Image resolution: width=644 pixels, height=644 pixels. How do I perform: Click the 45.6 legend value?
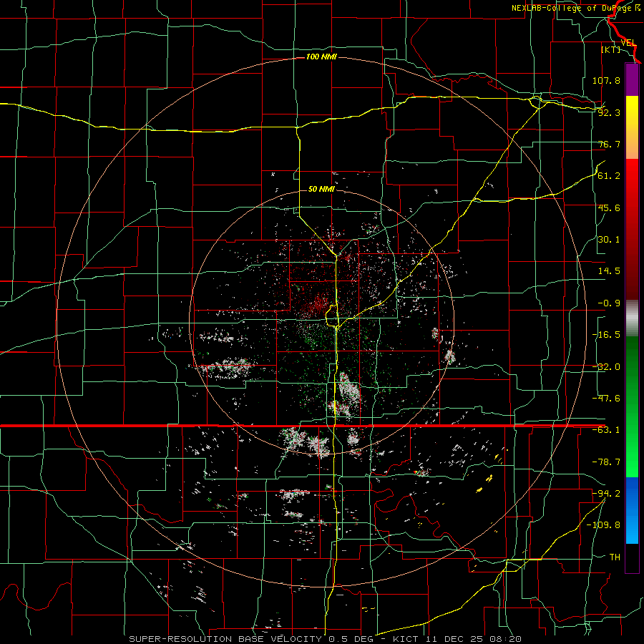(609, 208)
